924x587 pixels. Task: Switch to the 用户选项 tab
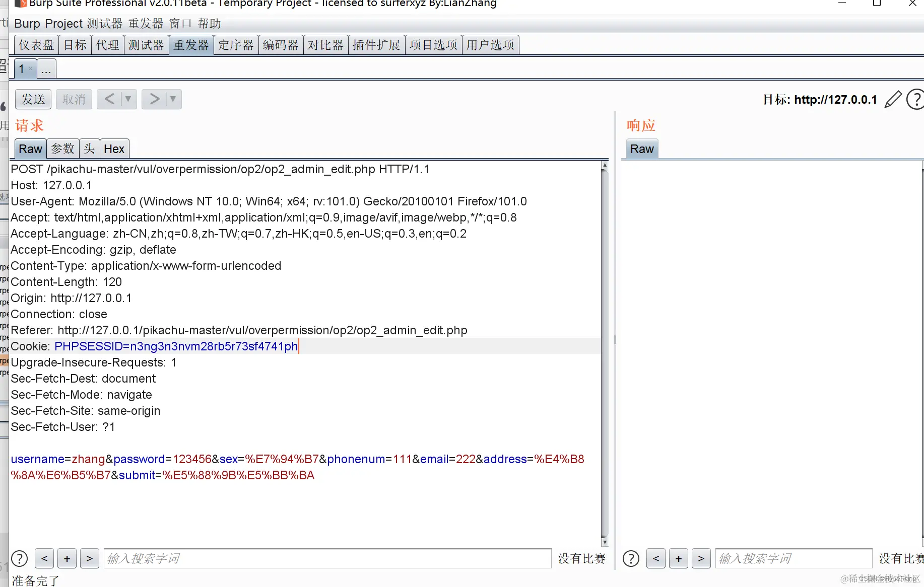[490, 45]
